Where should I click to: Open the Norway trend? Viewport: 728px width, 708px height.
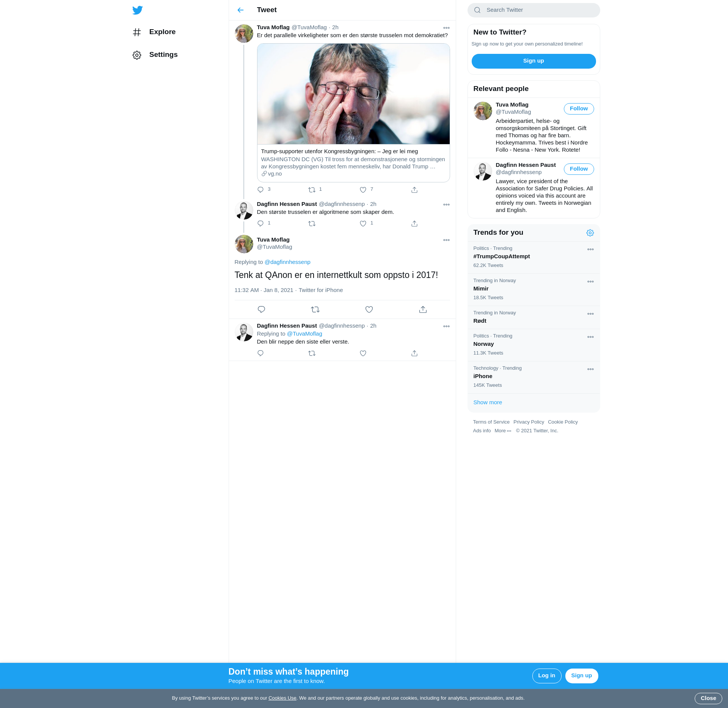[x=533, y=345]
